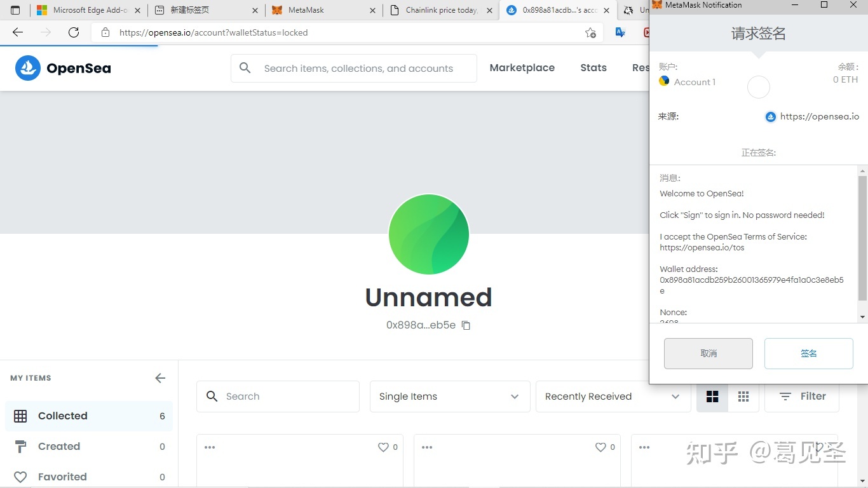The height and width of the screenshot is (488, 868).
Task: Focus OpenSea search items field
Action: point(354,69)
